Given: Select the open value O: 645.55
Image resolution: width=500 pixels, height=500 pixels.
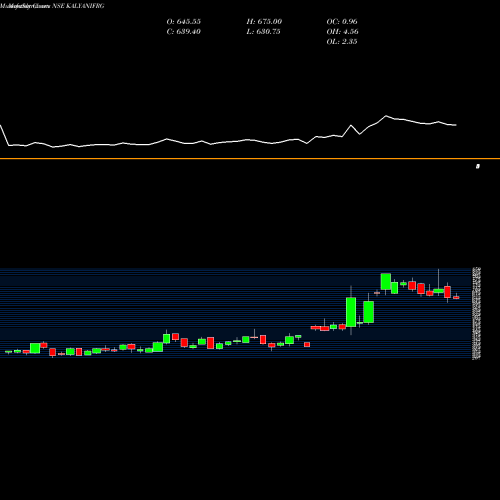Looking at the screenshot, I should pyautogui.click(x=184, y=22).
